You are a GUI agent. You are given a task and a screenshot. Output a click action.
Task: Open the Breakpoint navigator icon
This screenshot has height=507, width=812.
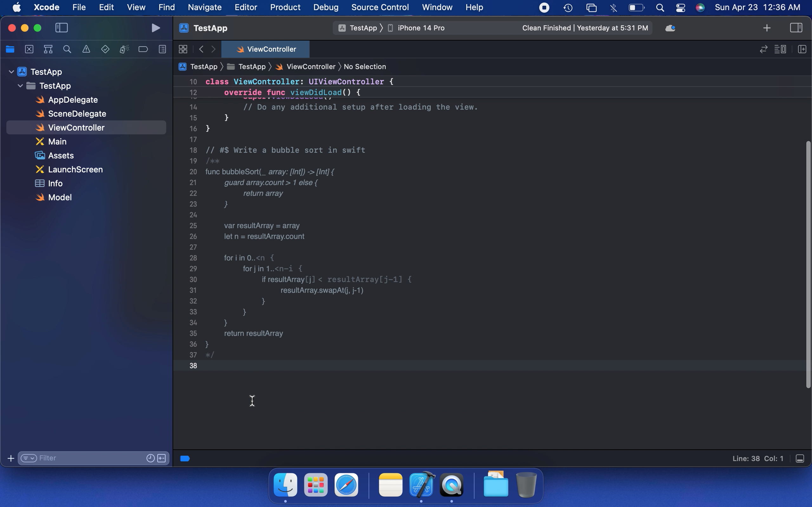click(143, 49)
